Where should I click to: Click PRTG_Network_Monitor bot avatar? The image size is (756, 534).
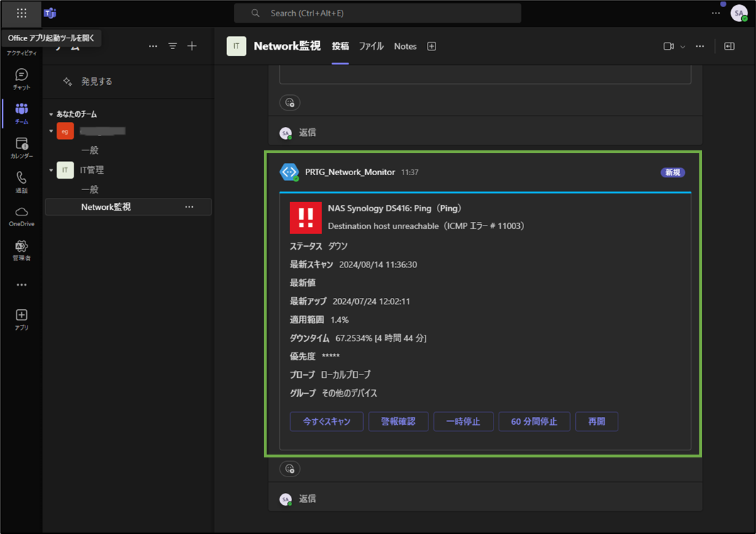click(x=289, y=172)
